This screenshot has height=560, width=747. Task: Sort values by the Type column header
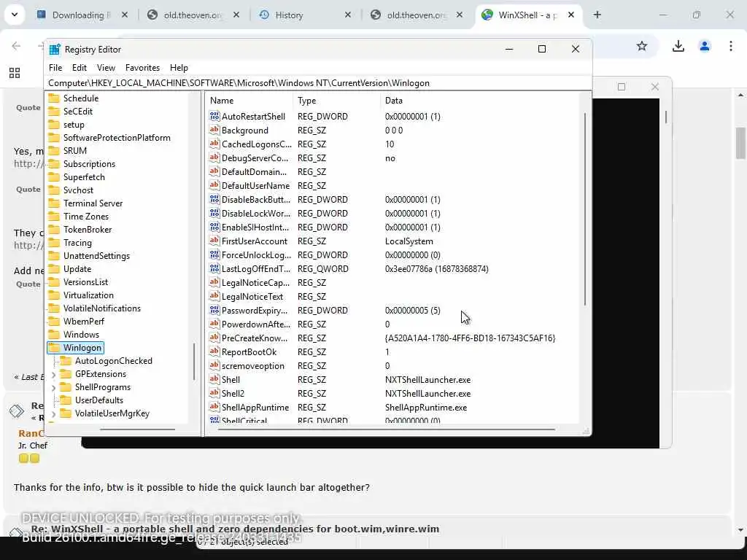tap(336, 101)
